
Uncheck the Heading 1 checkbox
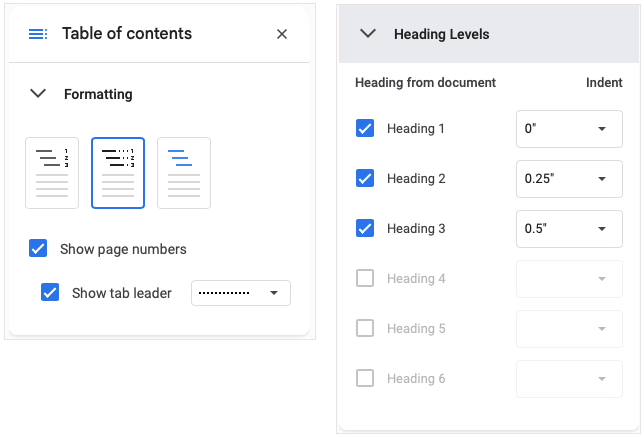[365, 129]
